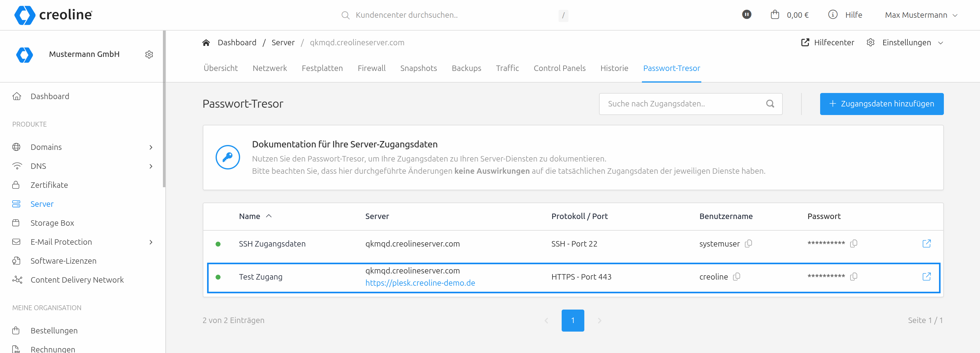Copy the creoline username
This screenshot has height=353, width=980.
tap(737, 277)
